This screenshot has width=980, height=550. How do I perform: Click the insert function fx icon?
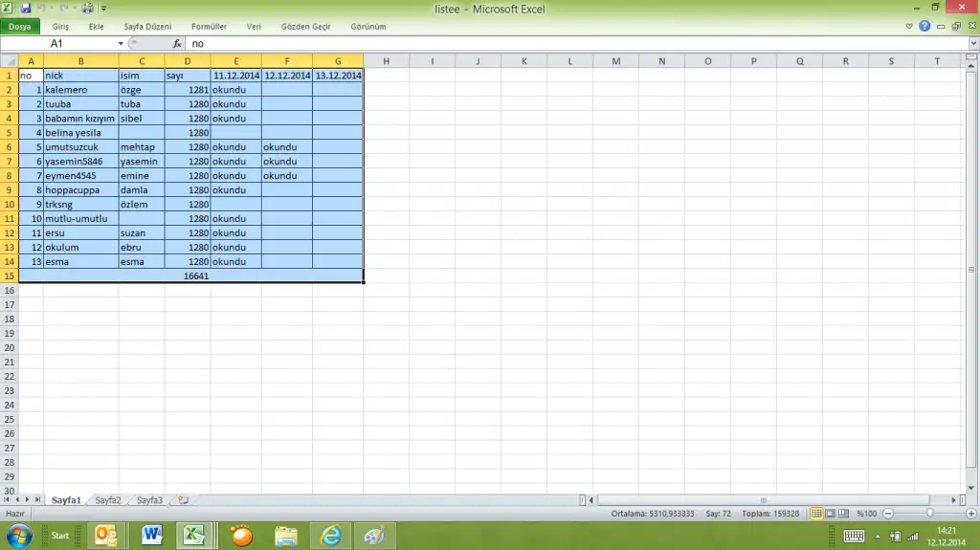(x=178, y=44)
